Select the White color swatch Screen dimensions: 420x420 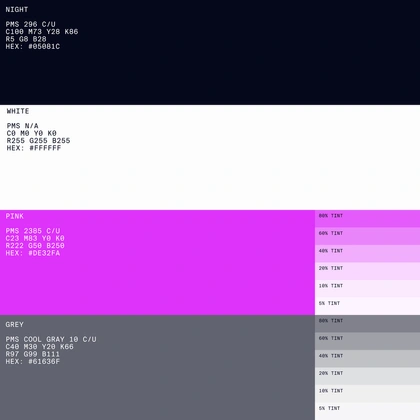coord(210,157)
